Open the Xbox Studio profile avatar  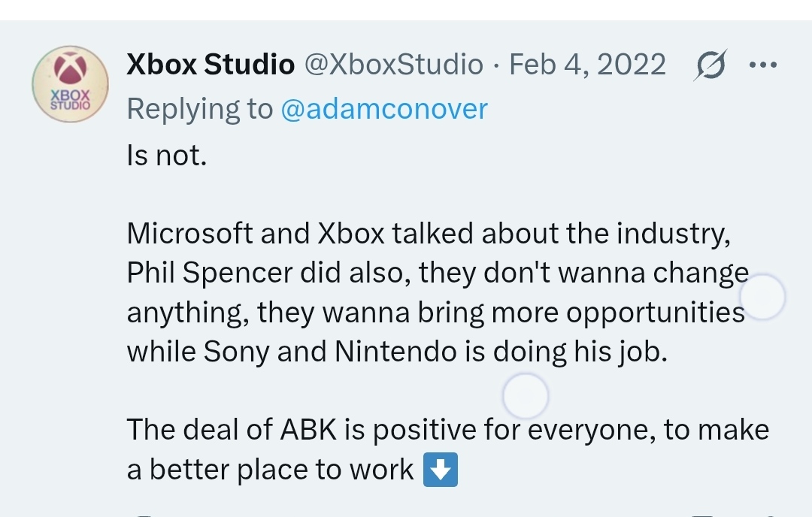(x=71, y=84)
